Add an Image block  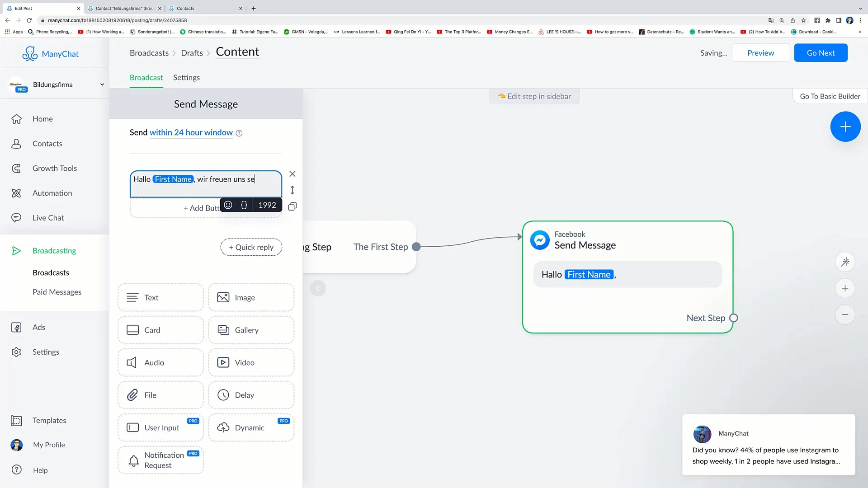coord(251,297)
